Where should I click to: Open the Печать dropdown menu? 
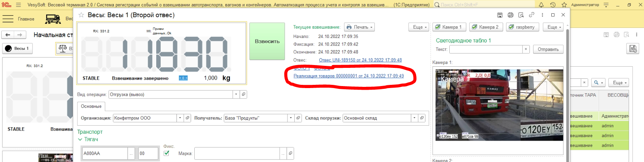click(359, 27)
